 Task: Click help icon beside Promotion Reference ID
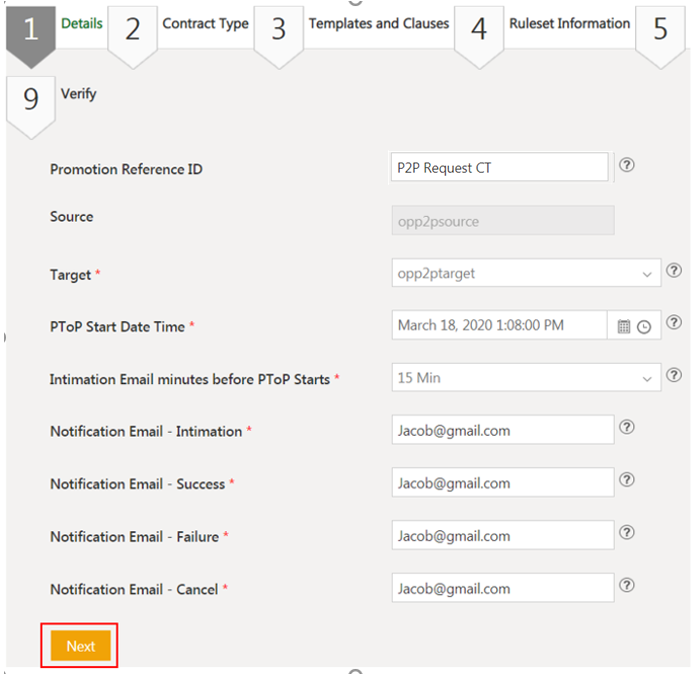coord(627,166)
